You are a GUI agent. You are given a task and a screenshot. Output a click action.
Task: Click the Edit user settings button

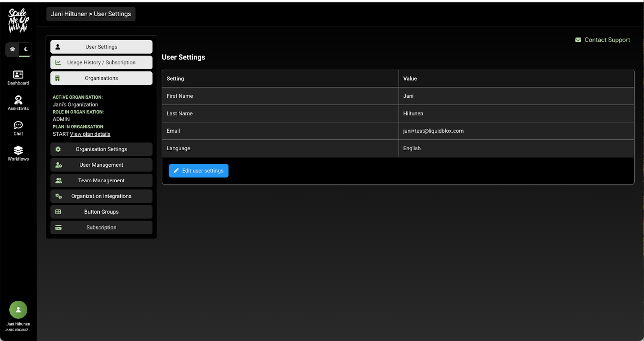[x=198, y=171]
